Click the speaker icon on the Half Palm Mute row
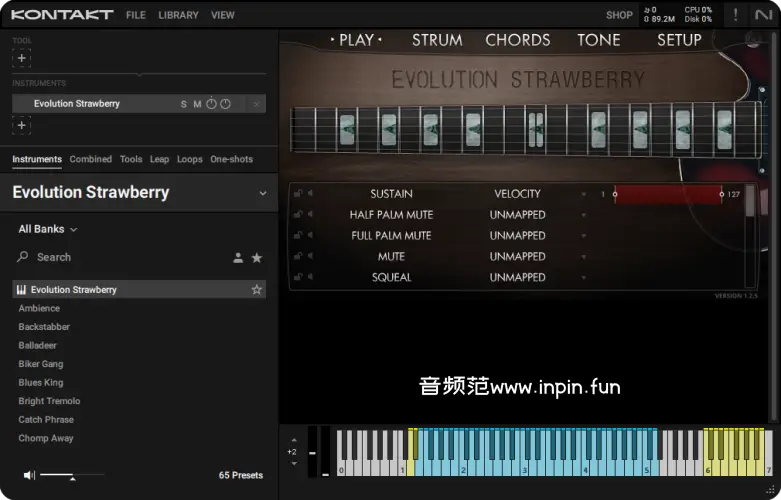This screenshot has width=781, height=500. coord(310,215)
